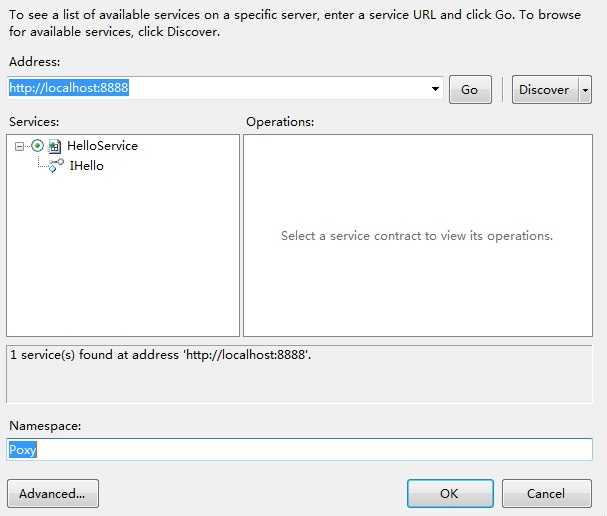Click the IHello contract interface icon
The width and height of the screenshot is (607, 516).
57,166
